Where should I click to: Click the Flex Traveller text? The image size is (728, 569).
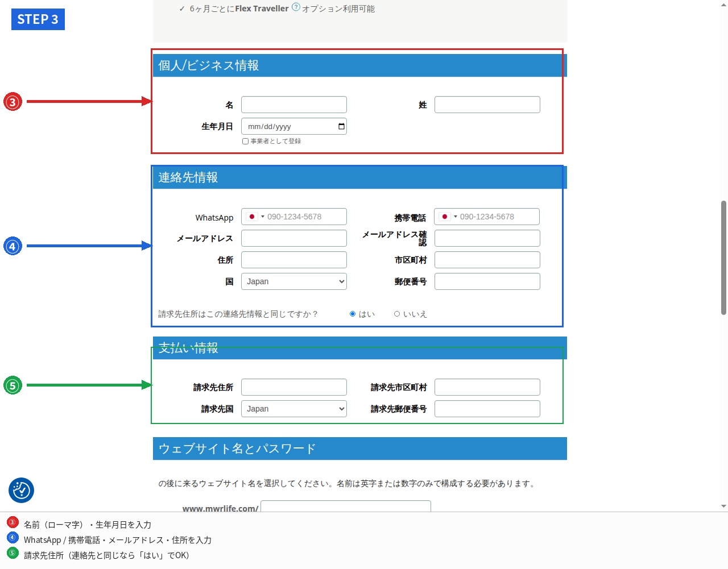(262, 9)
